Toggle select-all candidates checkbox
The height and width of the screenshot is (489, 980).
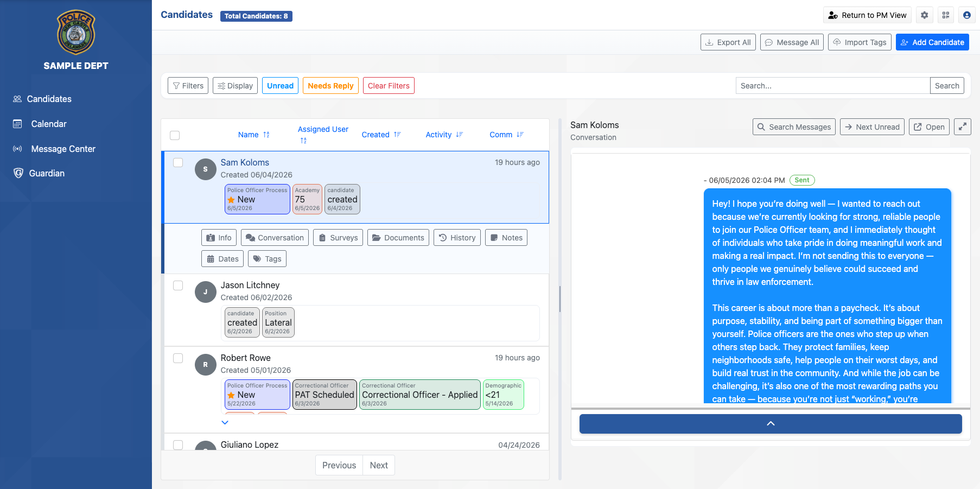(175, 135)
